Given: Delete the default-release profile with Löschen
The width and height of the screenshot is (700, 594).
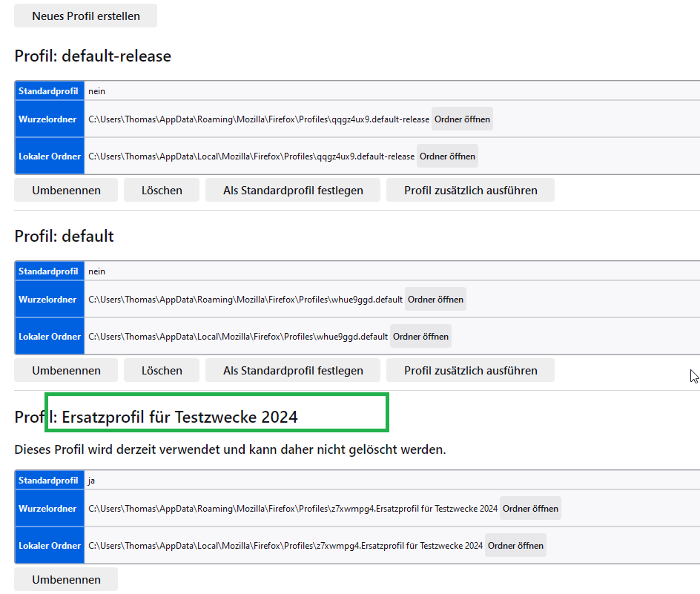Looking at the screenshot, I should point(162,191).
